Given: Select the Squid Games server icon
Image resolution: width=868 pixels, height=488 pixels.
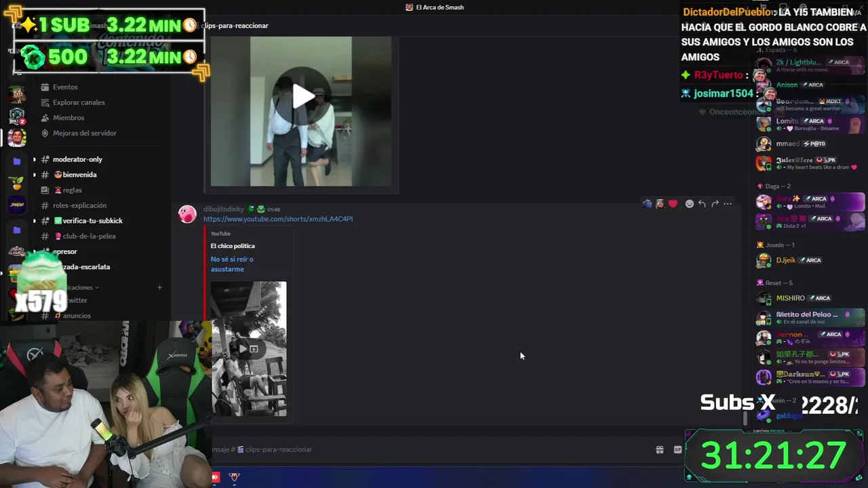Looking at the screenshot, I should click(17, 251).
